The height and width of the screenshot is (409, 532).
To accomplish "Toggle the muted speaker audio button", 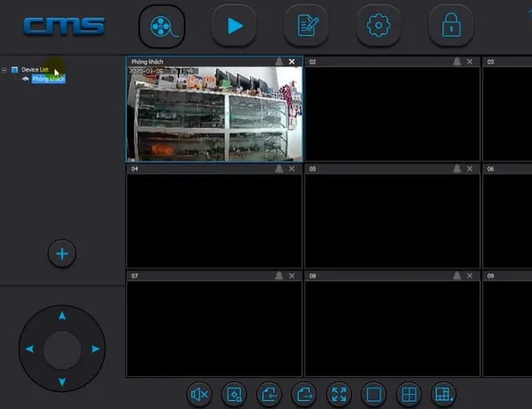I will pyautogui.click(x=199, y=394).
